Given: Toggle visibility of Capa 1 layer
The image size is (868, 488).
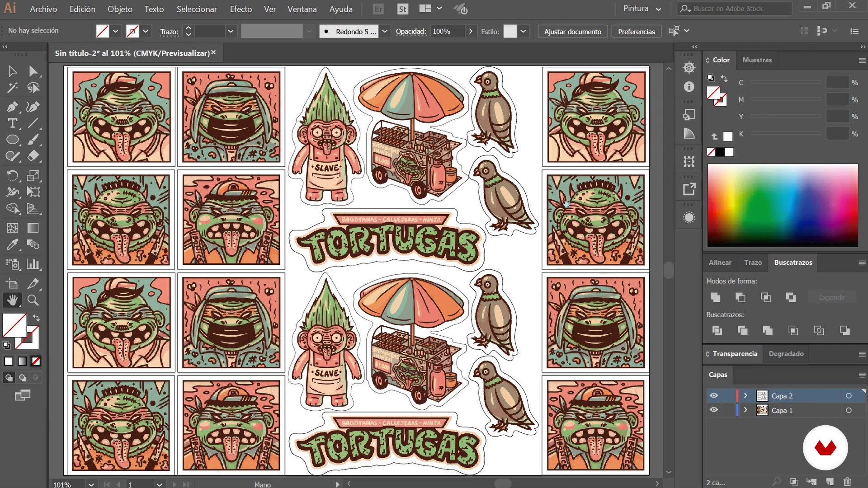Looking at the screenshot, I should tap(714, 410).
